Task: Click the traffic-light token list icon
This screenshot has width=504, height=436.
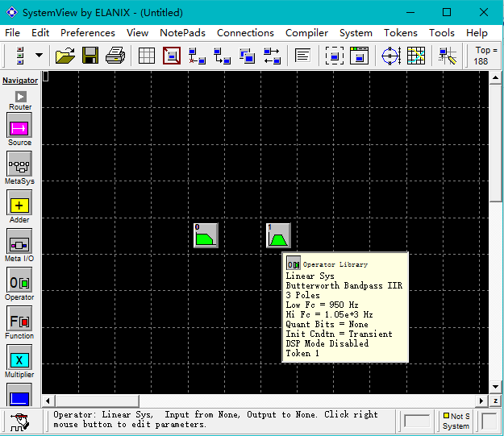Action: 20,56
